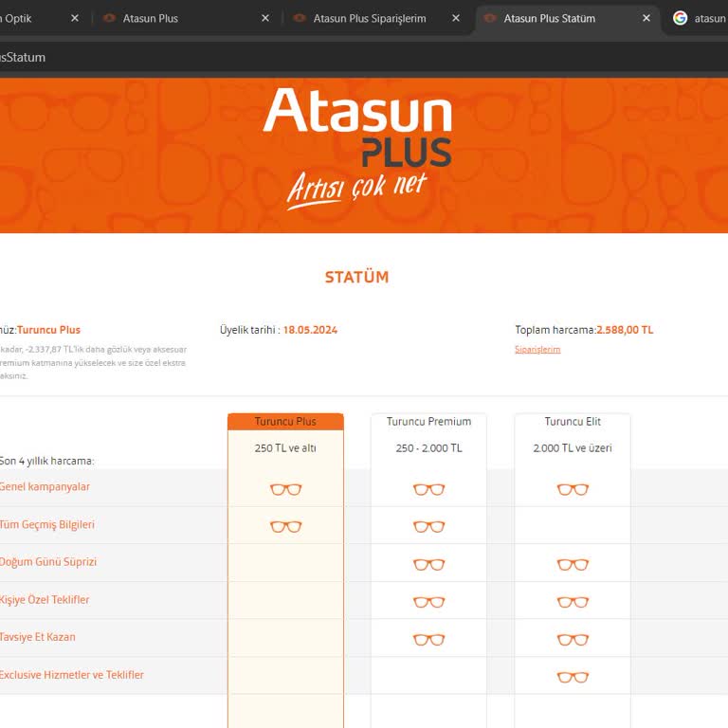
Task: Click total spending 2.588,00 TL
Action: [x=625, y=330]
